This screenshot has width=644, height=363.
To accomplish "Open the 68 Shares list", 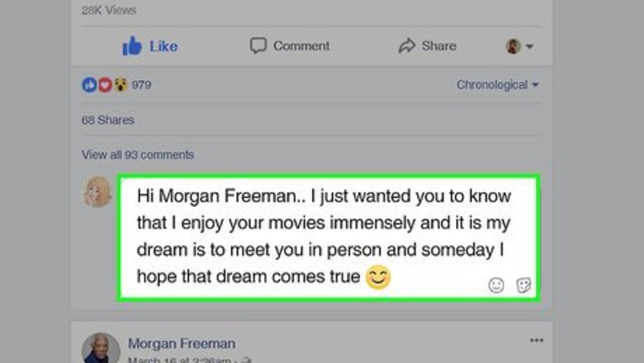I will pos(107,120).
